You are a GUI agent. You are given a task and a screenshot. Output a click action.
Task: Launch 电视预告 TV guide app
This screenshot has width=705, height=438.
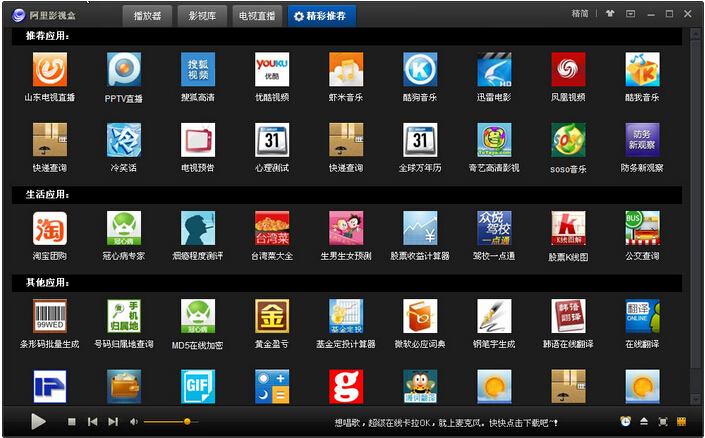(x=198, y=140)
